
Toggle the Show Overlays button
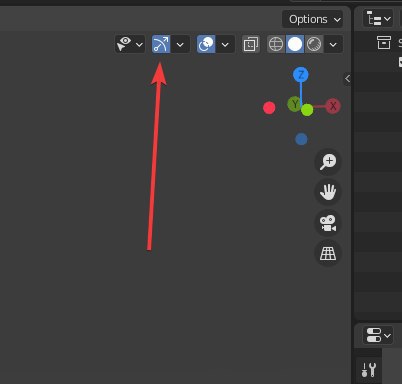pos(206,44)
